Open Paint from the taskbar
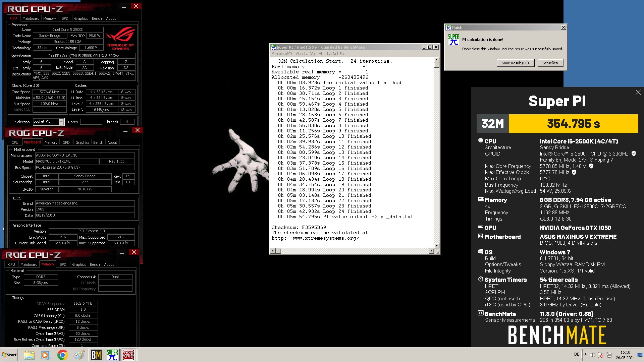This screenshot has width=644, height=362. (x=79, y=355)
